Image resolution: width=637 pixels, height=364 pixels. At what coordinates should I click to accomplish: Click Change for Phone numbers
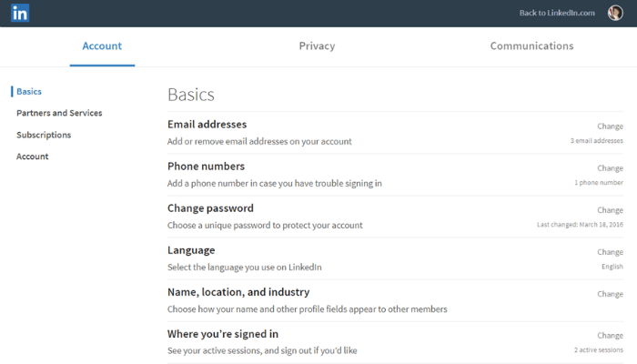[x=610, y=168]
